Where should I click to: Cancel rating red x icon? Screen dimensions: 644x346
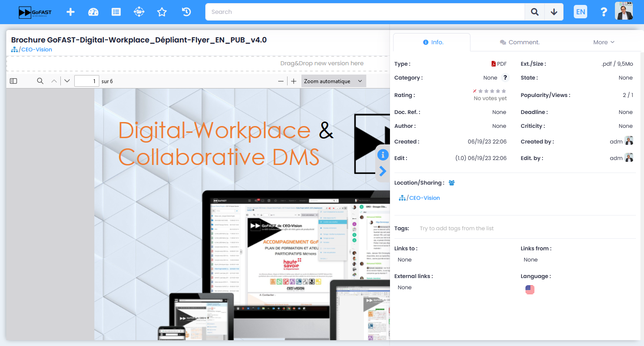475,91
